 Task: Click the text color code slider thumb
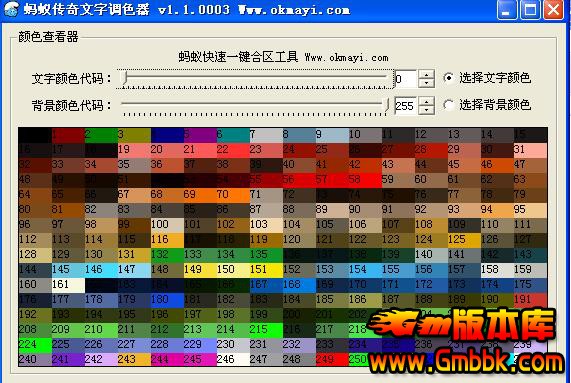click(125, 78)
